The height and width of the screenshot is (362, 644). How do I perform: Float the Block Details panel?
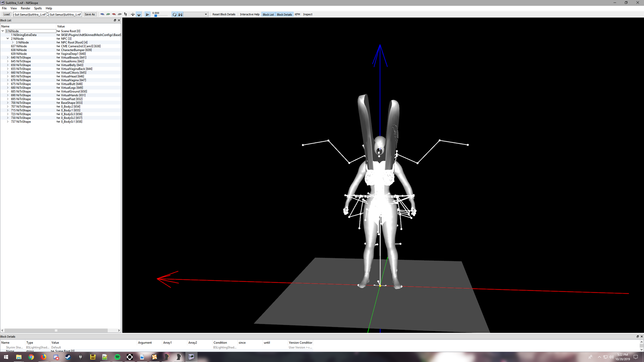click(x=638, y=337)
